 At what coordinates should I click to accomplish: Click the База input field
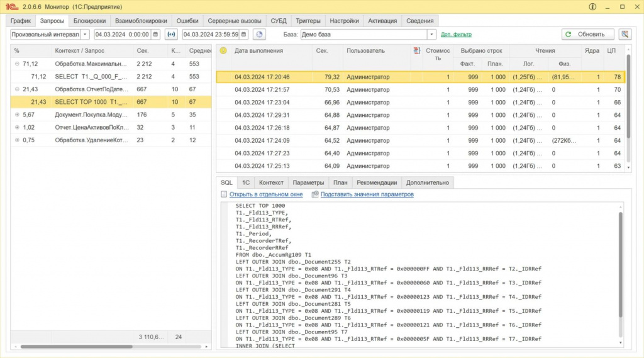364,35
